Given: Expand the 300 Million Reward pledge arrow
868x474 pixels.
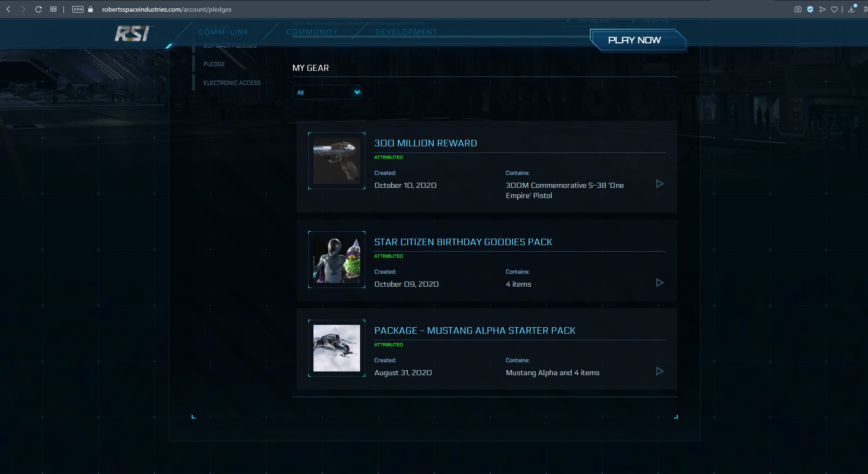Looking at the screenshot, I should tap(660, 184).
